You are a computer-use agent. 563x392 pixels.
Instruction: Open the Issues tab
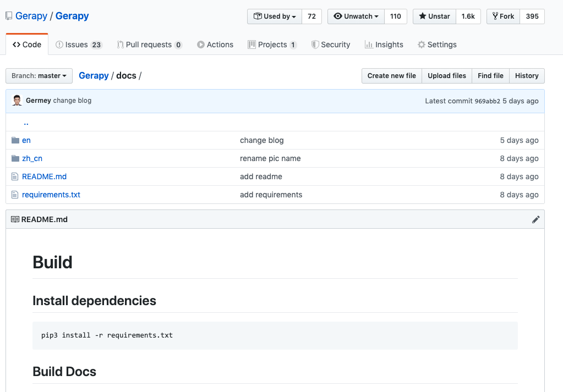[x=79, y=45]
